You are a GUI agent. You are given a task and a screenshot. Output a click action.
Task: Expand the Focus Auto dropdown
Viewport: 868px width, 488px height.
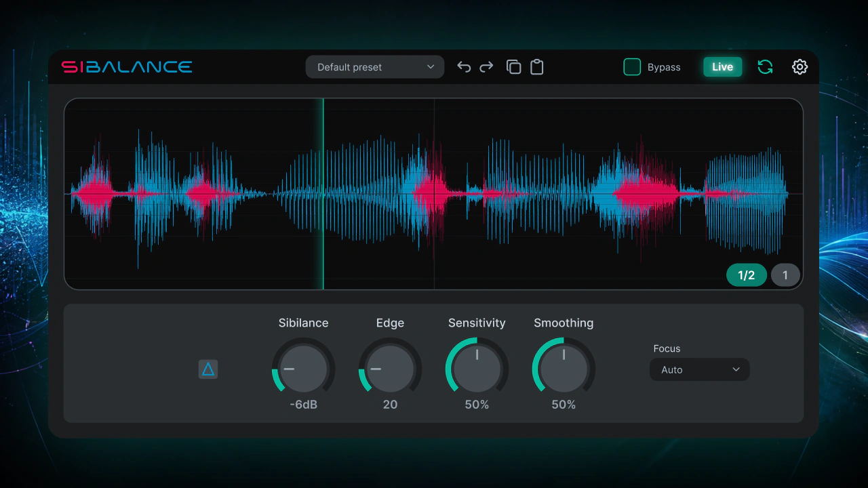(700, 369)
